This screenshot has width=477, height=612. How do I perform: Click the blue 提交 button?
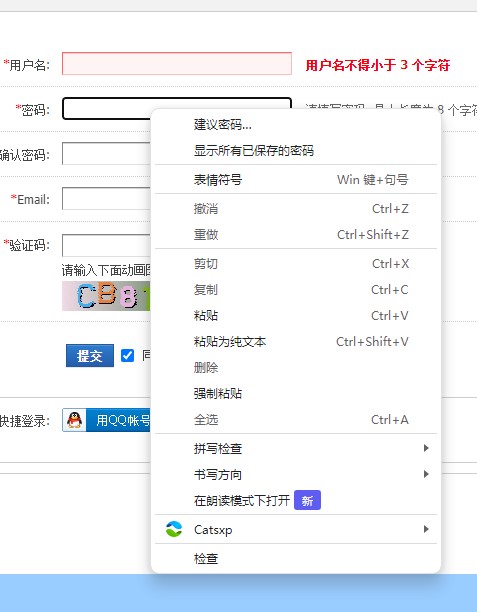(x=90, y=356)
